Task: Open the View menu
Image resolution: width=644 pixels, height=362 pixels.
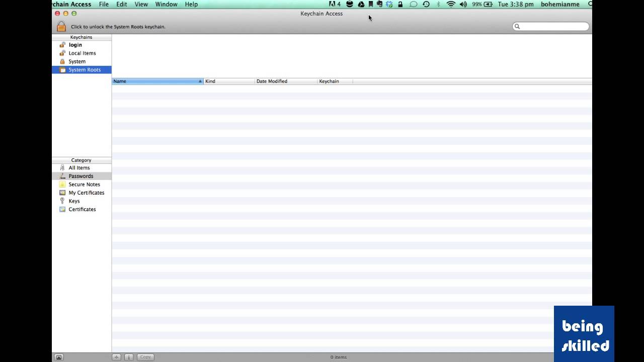Action: [141, 4]
